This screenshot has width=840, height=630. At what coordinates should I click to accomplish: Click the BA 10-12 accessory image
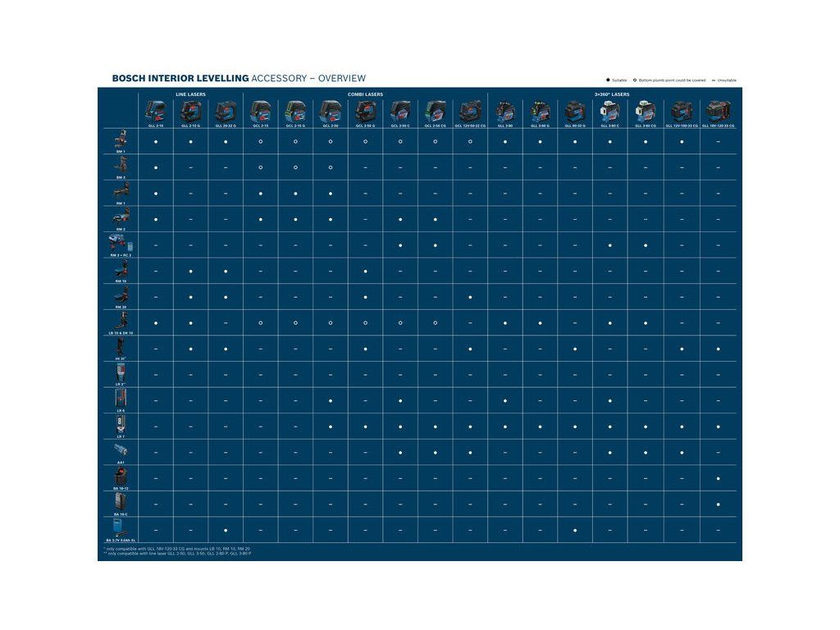[x=121, y=476]
